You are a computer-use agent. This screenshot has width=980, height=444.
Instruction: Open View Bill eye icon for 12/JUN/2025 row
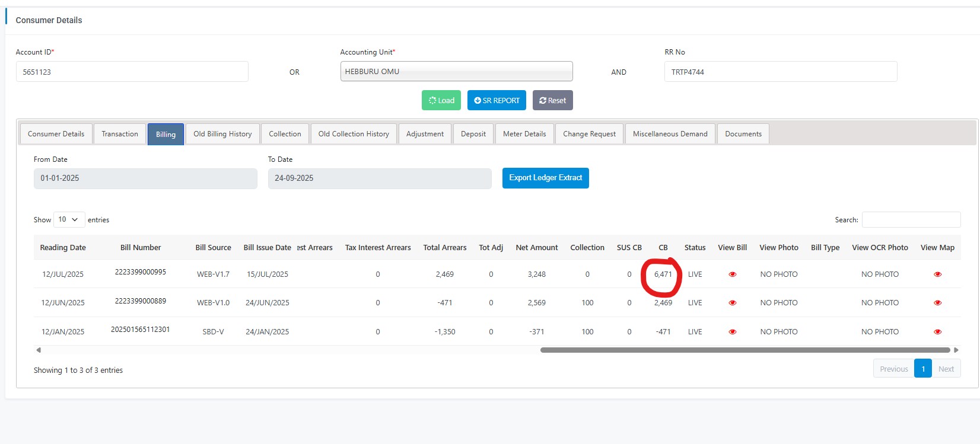click(x=732, y=303)
